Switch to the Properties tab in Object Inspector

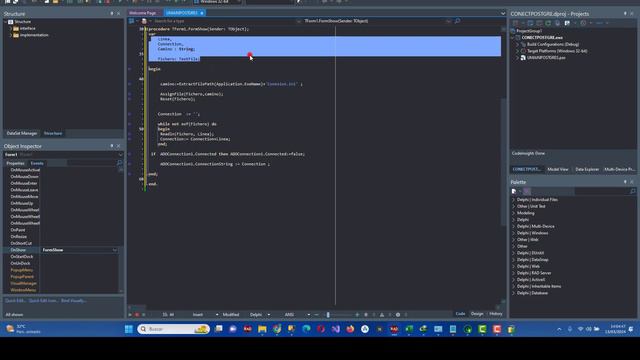coord(16,163)
